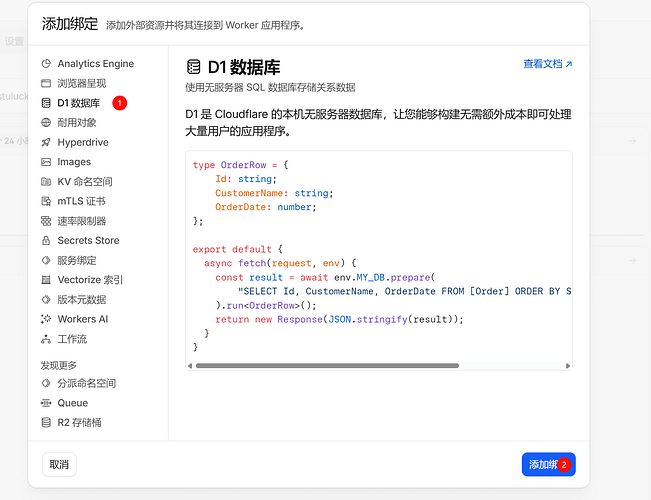651x500 pixels.
Task: Click the Queue icon
Action: coord(46,403)
